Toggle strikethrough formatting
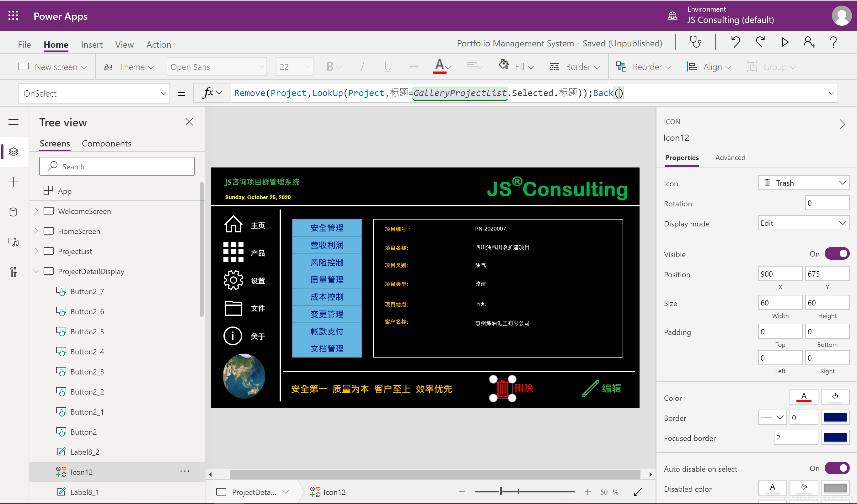The width and height of the screenshot is (857, 504). coord(414,66)
